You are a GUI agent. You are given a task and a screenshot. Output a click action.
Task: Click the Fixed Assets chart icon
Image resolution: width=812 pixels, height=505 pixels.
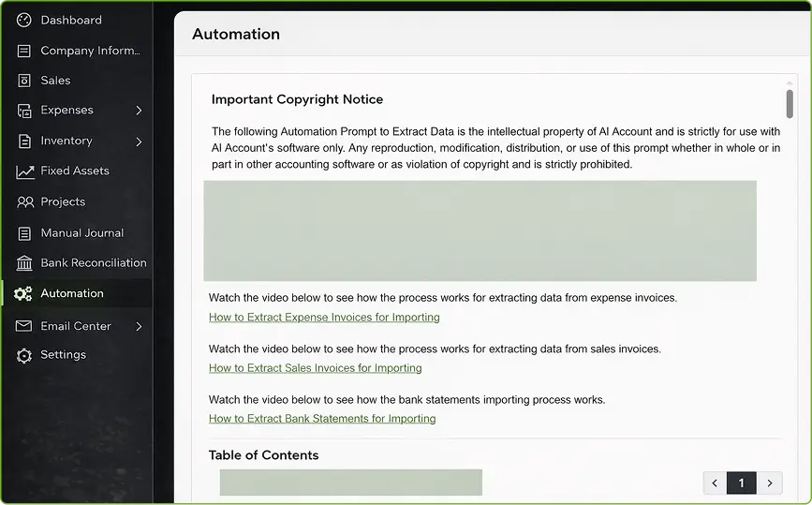click(x=24, y=171)
